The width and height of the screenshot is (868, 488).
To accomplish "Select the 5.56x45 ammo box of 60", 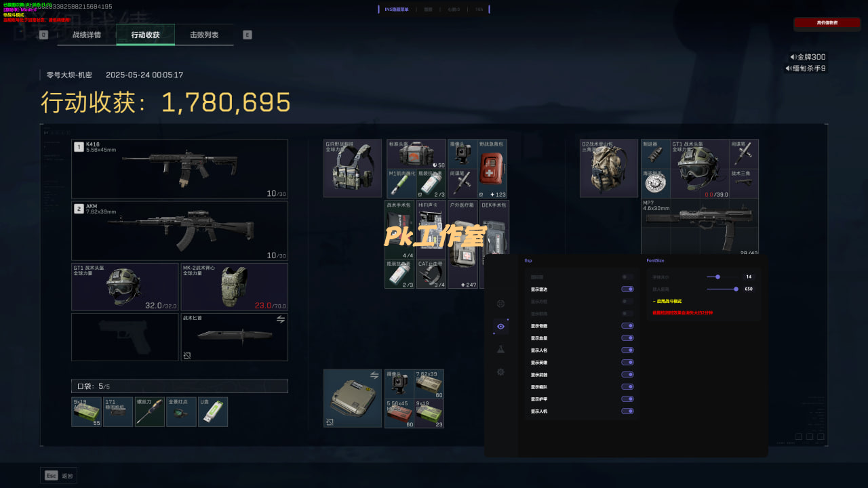I will 399,413.
